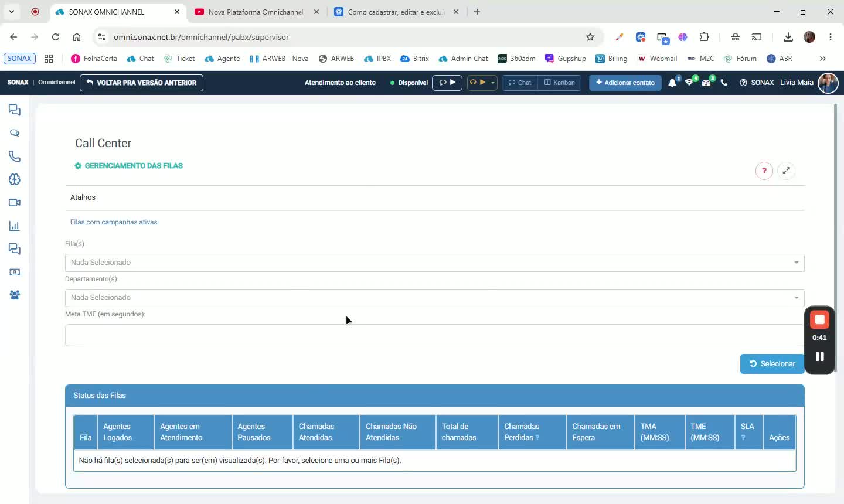This screenshot has height=504, width=844.
Task: Open Filas com campanhas ativas link
Action: click(114, 222)
